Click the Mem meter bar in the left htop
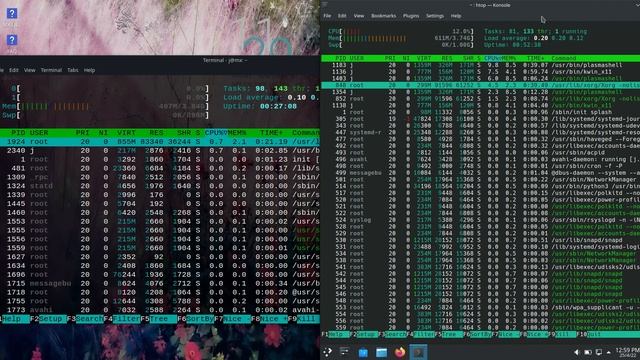 coord(106,107)
